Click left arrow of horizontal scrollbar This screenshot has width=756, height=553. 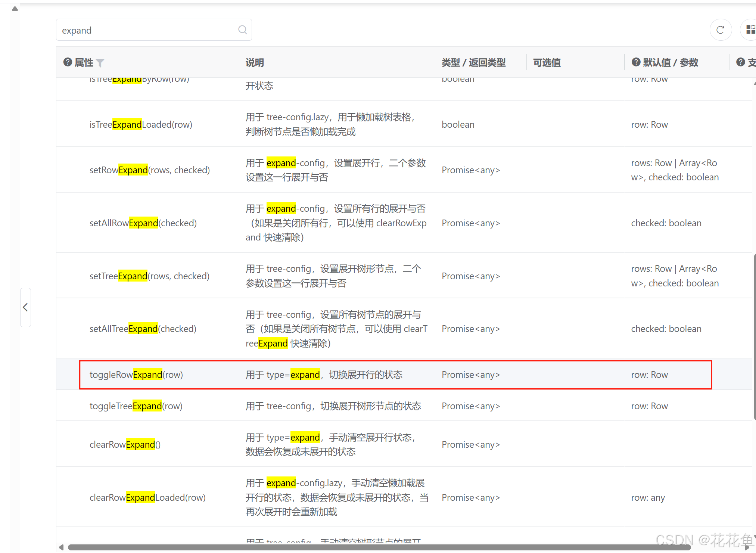(x=61, y=547)
